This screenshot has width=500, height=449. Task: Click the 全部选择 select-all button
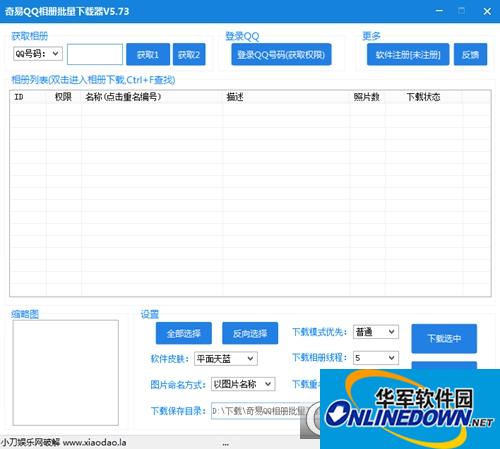[x=184, y=333]
